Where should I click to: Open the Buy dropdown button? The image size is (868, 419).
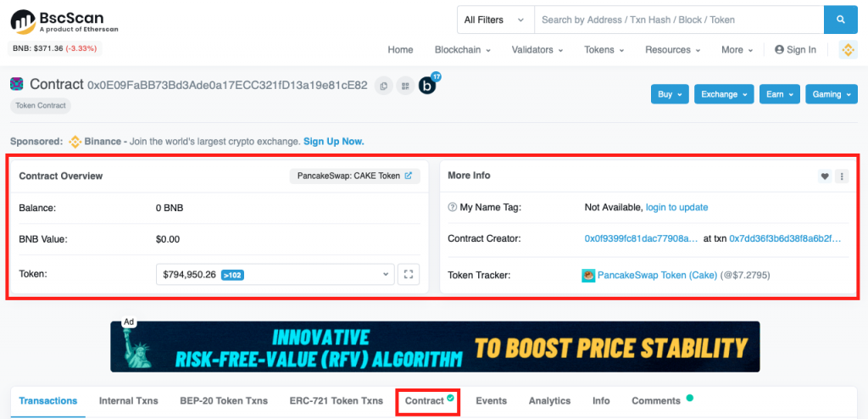tap(670, 94)
